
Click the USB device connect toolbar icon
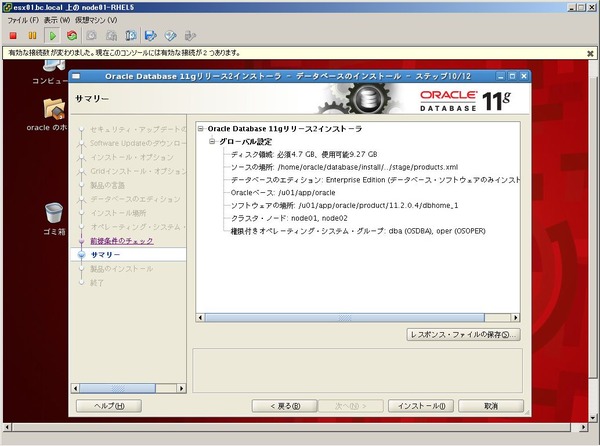190,36
